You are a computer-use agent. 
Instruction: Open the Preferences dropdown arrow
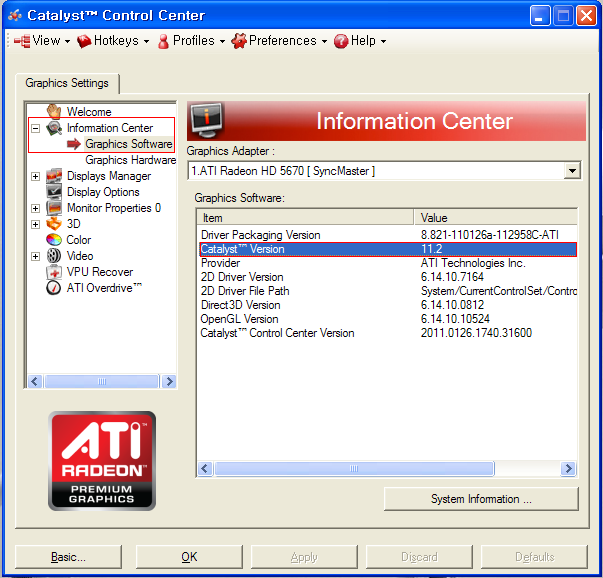[325, 41]
